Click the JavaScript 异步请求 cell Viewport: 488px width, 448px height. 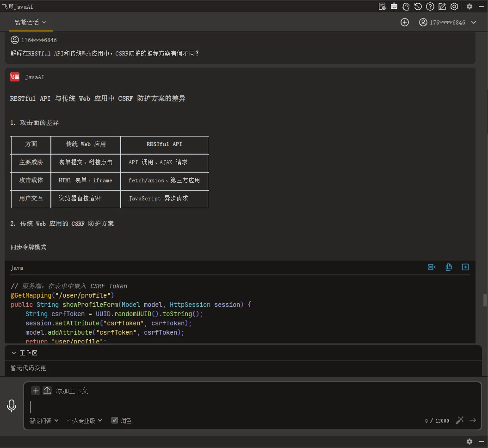tap(164, 199)
